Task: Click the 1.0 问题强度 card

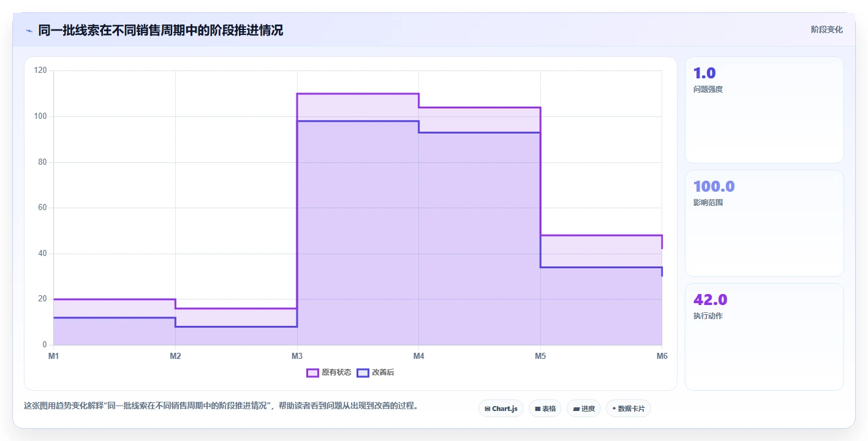Action: tap(764, 110)
